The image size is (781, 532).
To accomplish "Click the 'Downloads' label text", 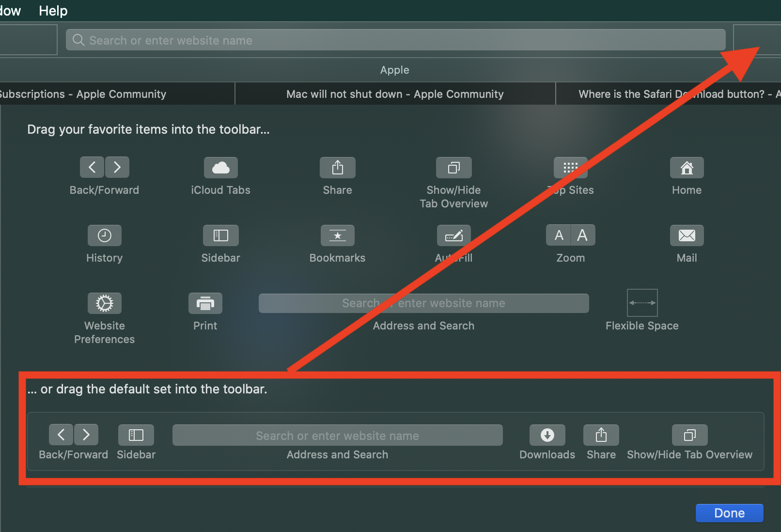I will (x=547, y=454).
